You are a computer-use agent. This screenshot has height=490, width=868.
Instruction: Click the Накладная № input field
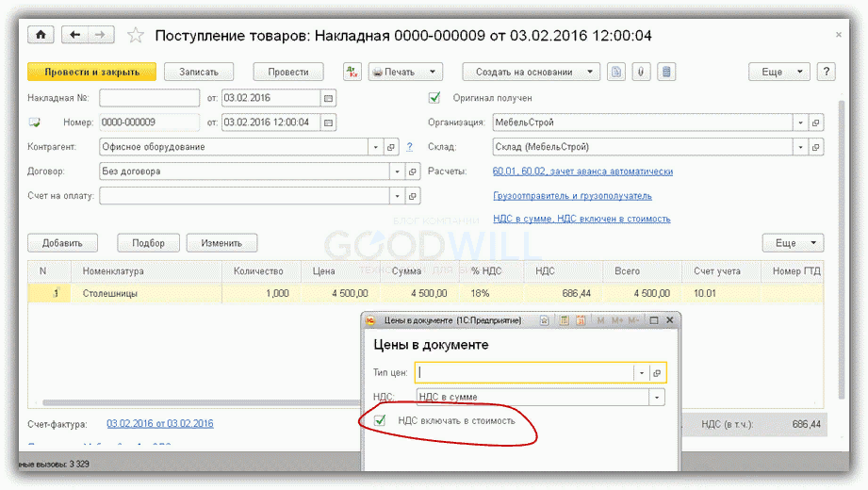[150, 98]
